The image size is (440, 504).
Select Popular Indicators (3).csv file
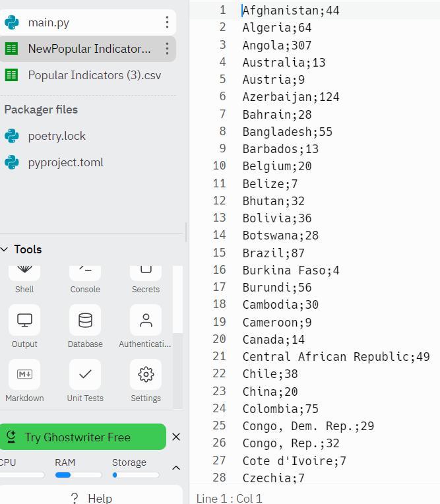(94, 75)
